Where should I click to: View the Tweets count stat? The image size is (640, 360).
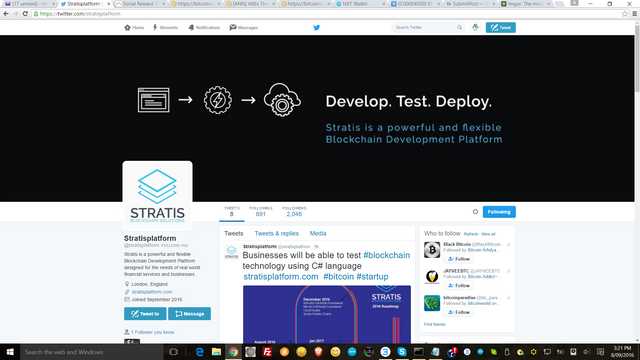pyautogui.click(x=231, y=211)
